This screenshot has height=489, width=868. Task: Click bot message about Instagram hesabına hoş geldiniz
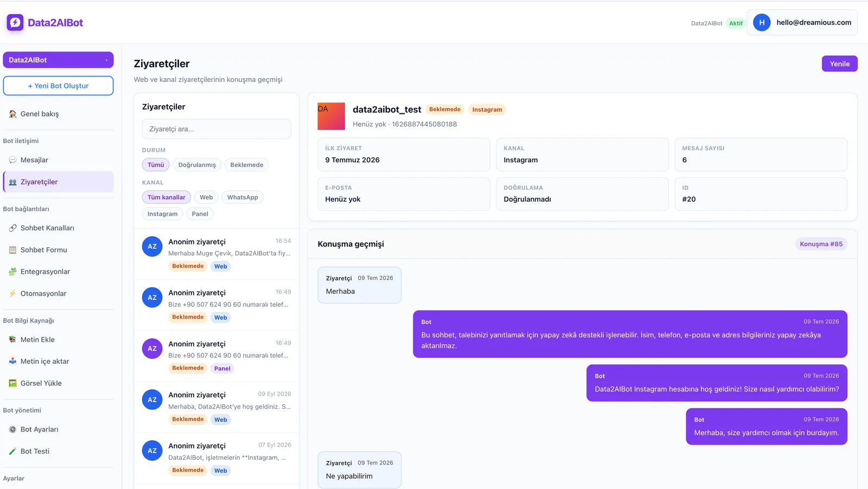pyautogui.click(x=717, y=383)
